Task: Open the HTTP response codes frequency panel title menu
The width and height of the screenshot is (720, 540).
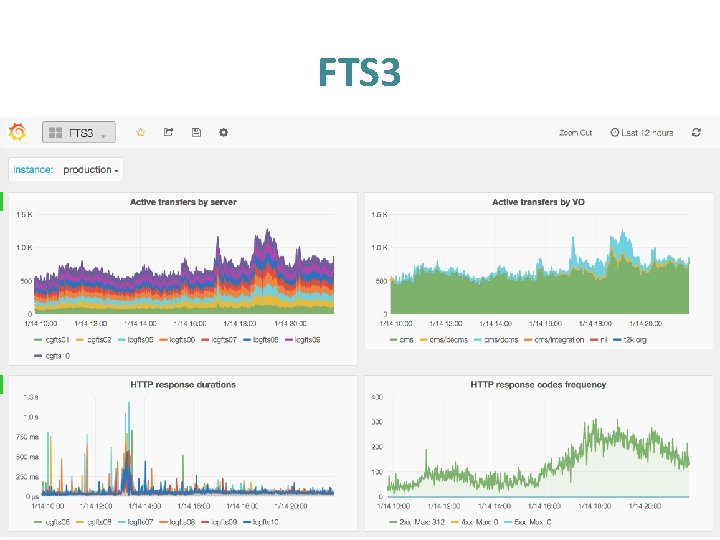Action: point(538,385)
